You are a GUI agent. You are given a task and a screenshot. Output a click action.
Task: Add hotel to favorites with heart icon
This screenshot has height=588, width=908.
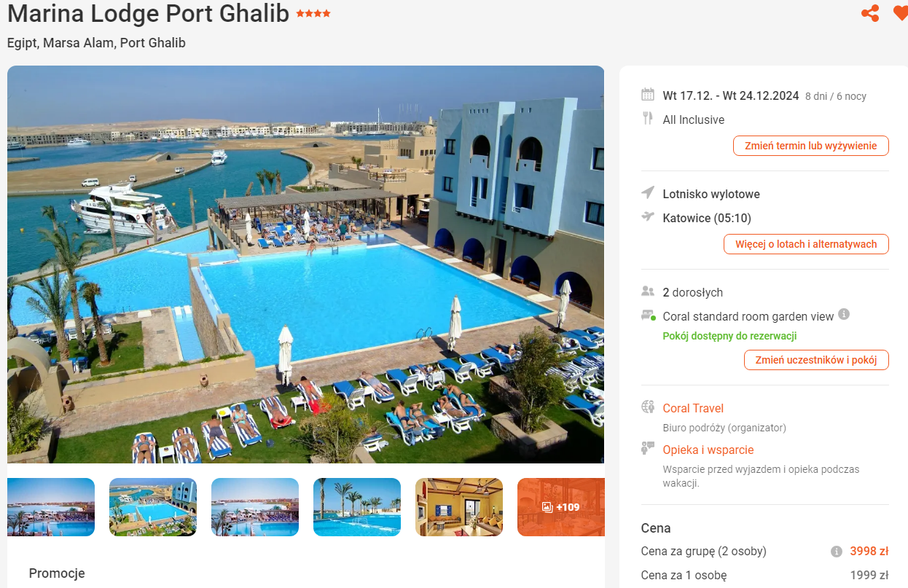(901, 13)
